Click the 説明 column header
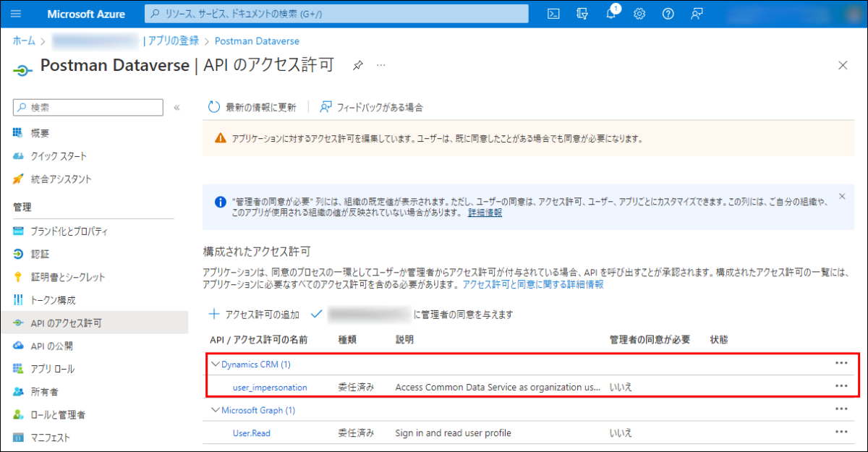The height and width of the screenshot is (452, 868). point(404,339)
